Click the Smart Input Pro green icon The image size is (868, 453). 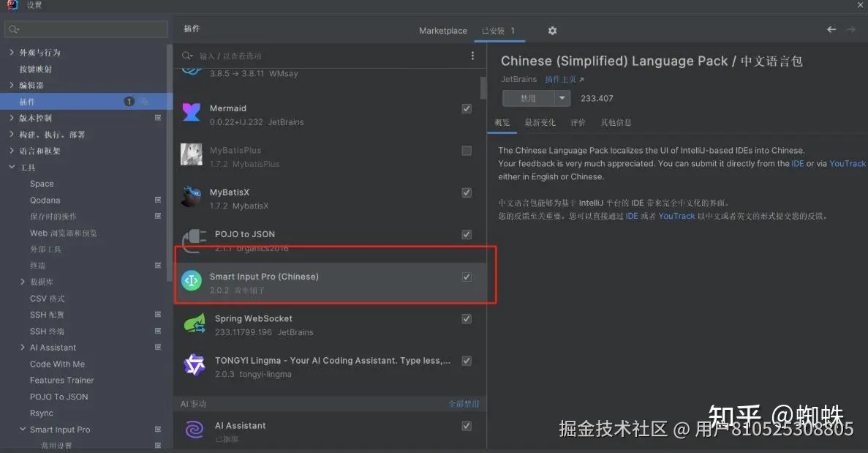click(x=192, y=281)
